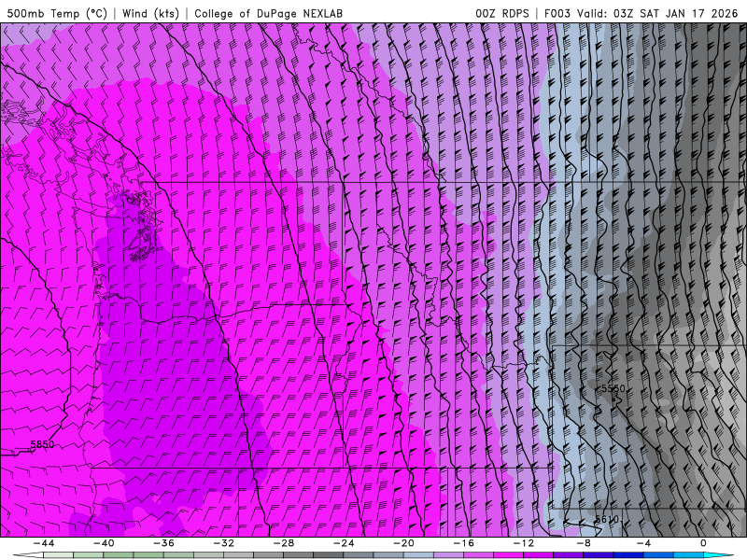The width and height of the screenshot is (747, 560).
Task: Click the 0 colorbar tick label
Action: (x=703, y=543)
